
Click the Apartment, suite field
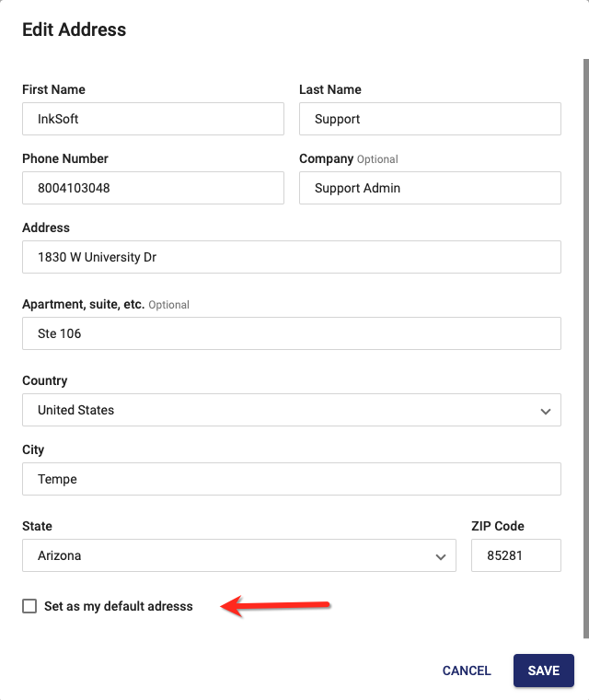click(291, 333)
